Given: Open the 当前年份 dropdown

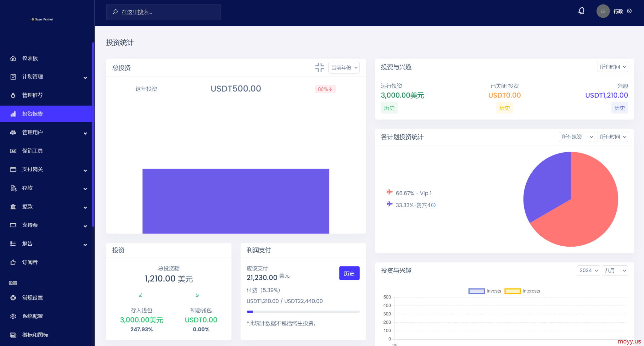Looking at the screenshot, I should [344, 68].
